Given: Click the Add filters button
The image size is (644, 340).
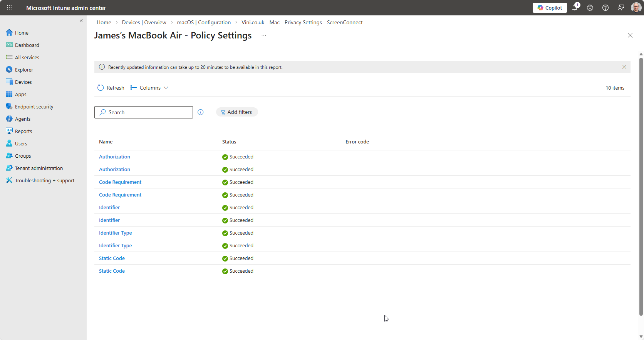Looking at the screenshot, I should [x=236, y=112].
